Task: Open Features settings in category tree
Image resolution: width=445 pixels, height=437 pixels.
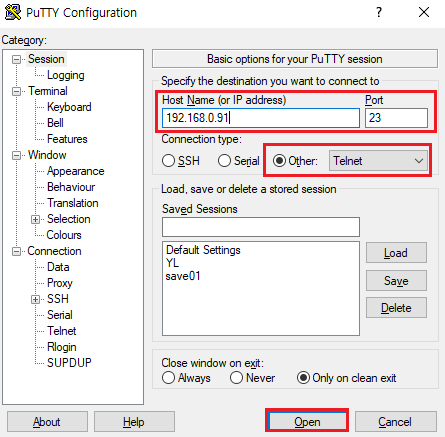Action: pyautogui.click(x=67, y=139)
